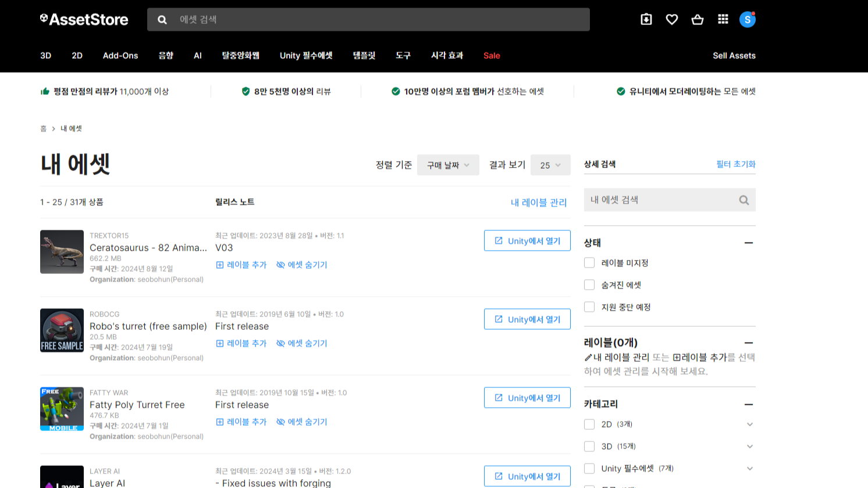Add label icon for Ceratosaurus asset

pos(220,265)
